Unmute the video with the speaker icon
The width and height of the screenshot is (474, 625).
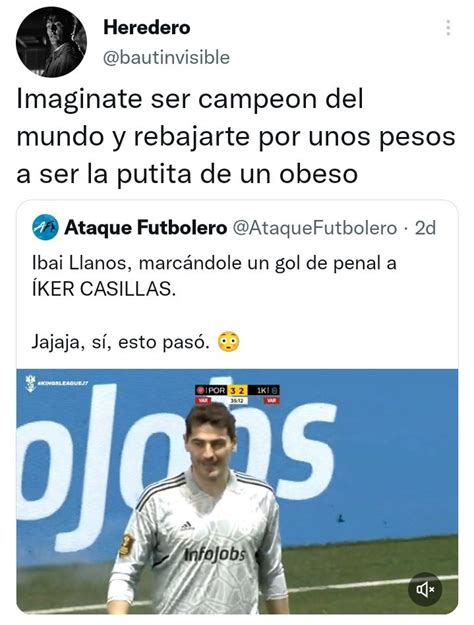[x=427, y=589]
